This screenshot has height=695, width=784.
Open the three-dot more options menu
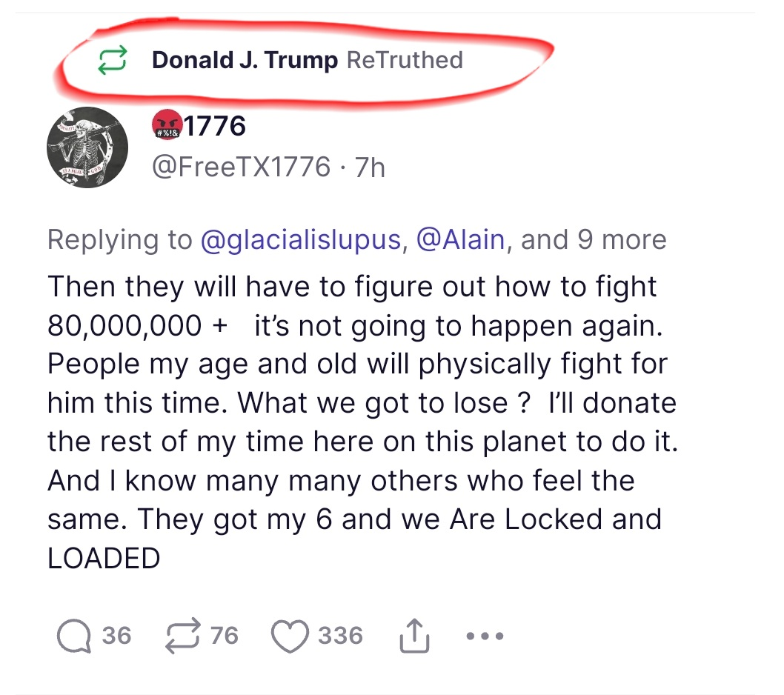485,636
